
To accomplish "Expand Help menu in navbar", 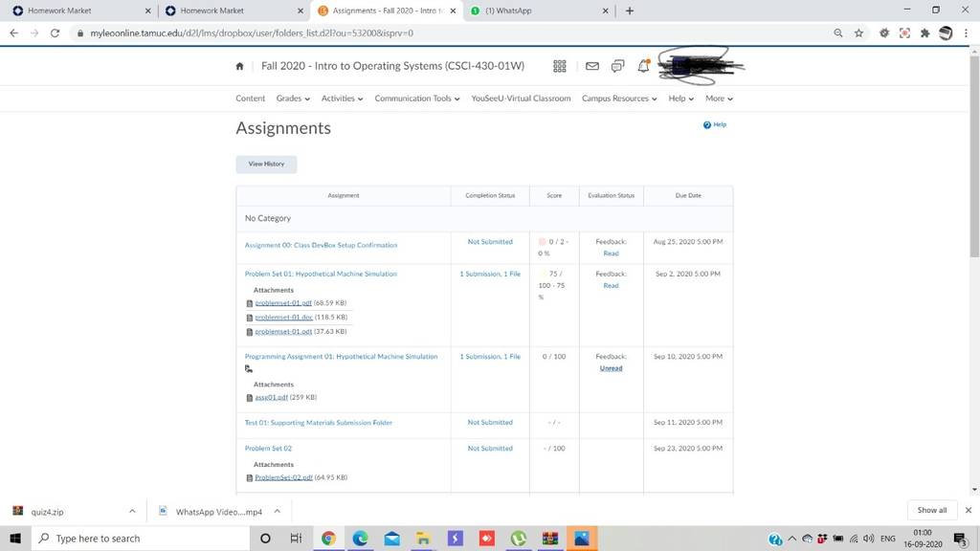I will pos(680,99).
